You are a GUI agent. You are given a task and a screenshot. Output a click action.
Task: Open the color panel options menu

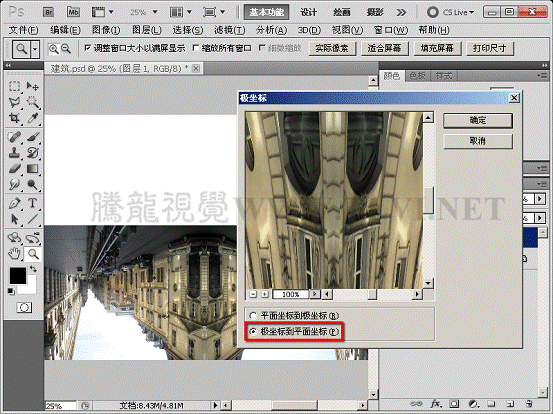pos(541,75)
